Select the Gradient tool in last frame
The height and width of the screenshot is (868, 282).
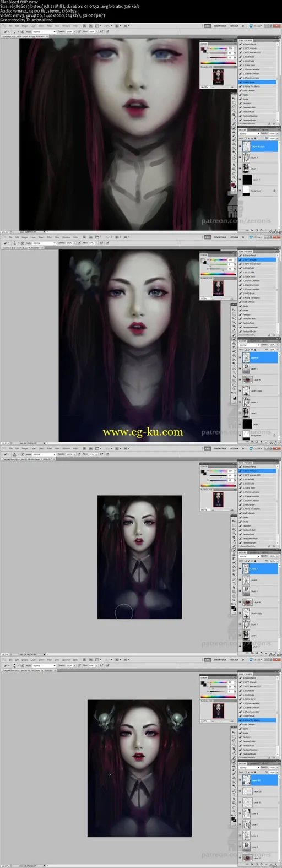(234, 778)
